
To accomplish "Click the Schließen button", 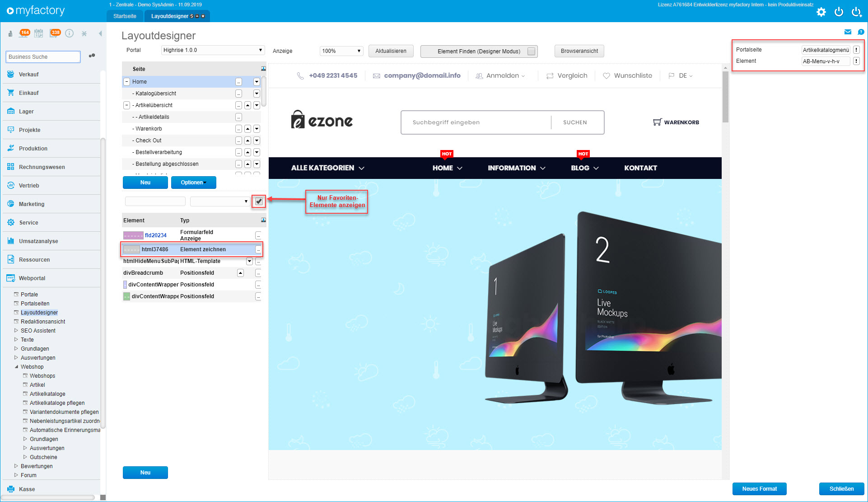I will (x=841, y=489).
